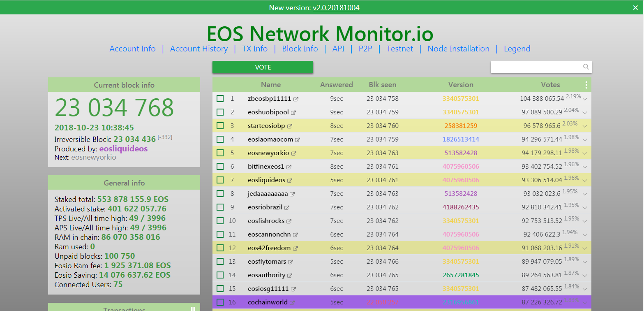Image resolution: width=644 pixels, height=311 pixels.
Task: Tick the checkbox for bitfinexeos1
Action: (220, 167)
